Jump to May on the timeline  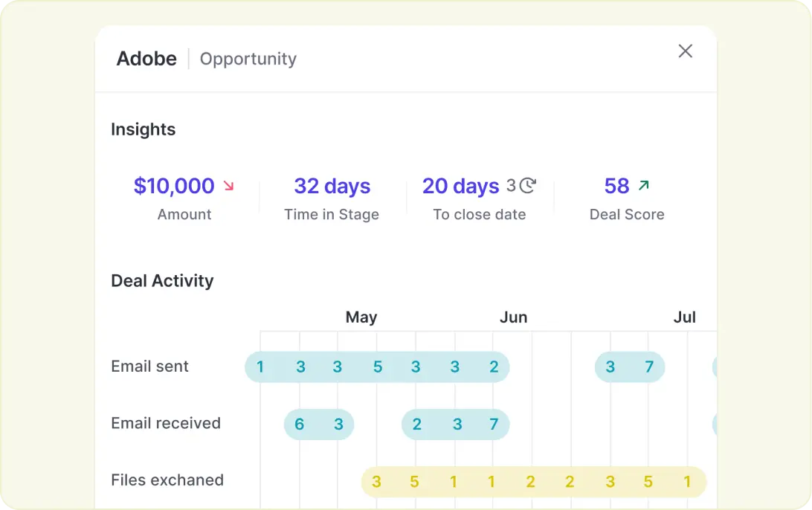pos(361,317)
